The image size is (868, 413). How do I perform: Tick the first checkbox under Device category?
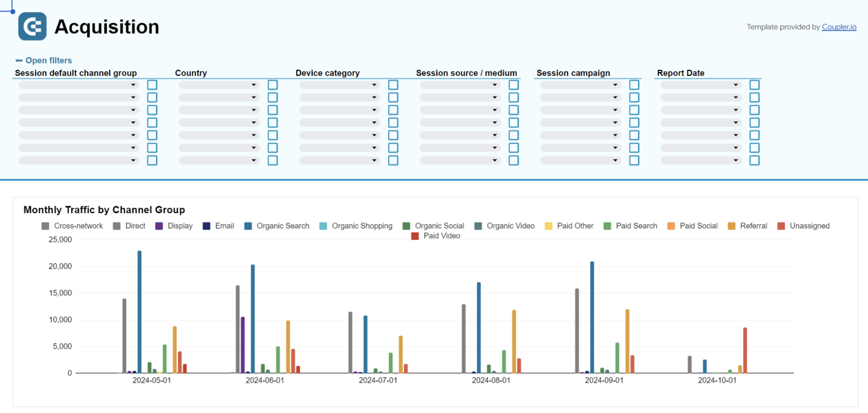pyautogui.click(x=393, y=85)
